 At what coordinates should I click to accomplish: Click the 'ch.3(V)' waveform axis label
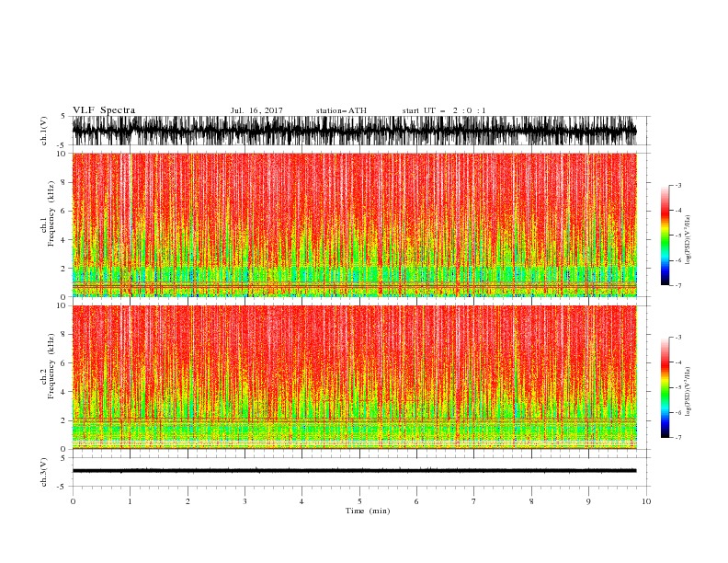44,472
